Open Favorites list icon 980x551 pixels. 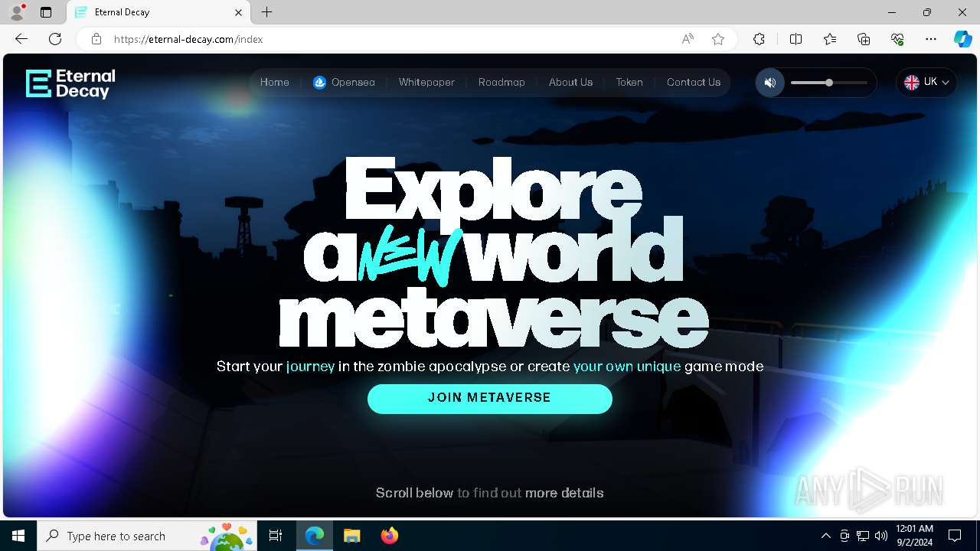[x=830, y=39]
